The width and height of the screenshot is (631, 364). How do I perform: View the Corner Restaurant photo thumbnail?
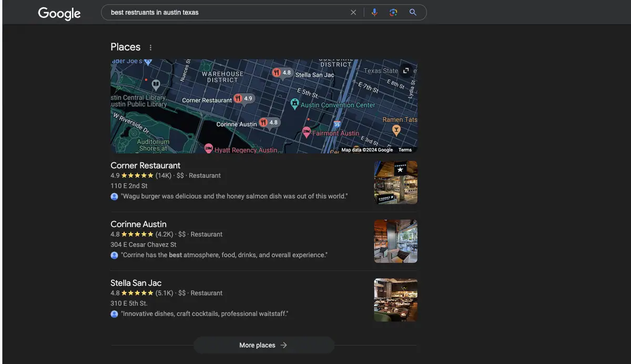395,182
